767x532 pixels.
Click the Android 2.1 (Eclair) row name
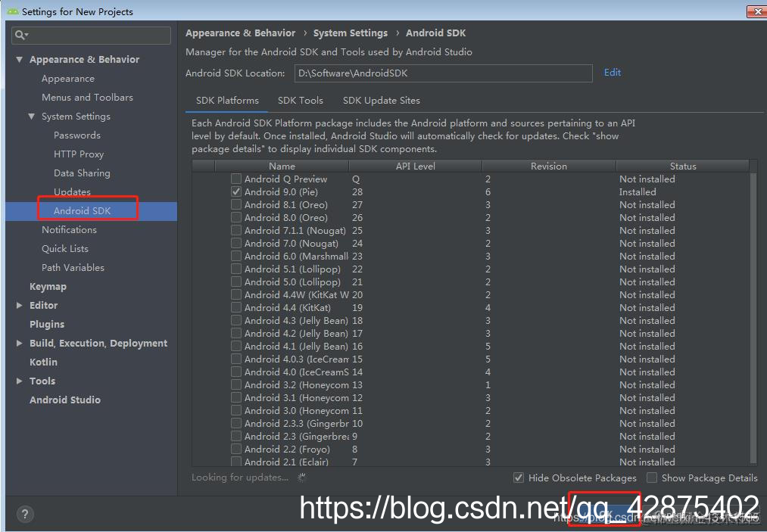286,462
